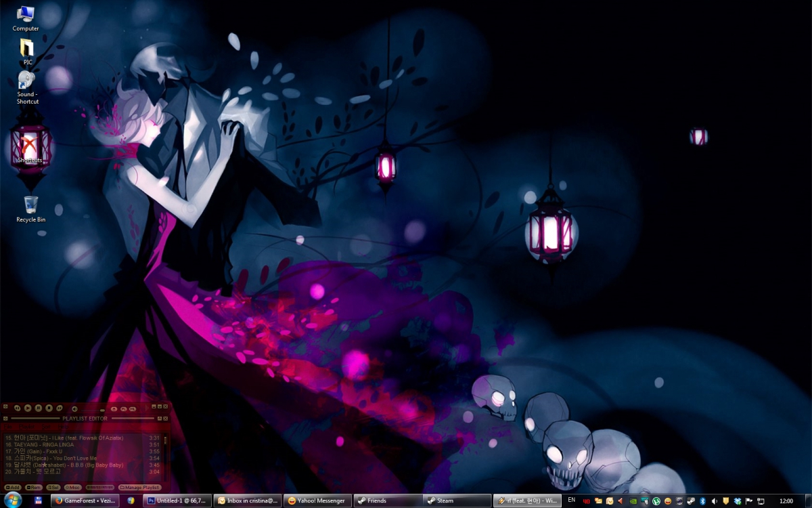812x508 pixels.
Task: Open the Windows Start menu
Action: click(12, 501)
